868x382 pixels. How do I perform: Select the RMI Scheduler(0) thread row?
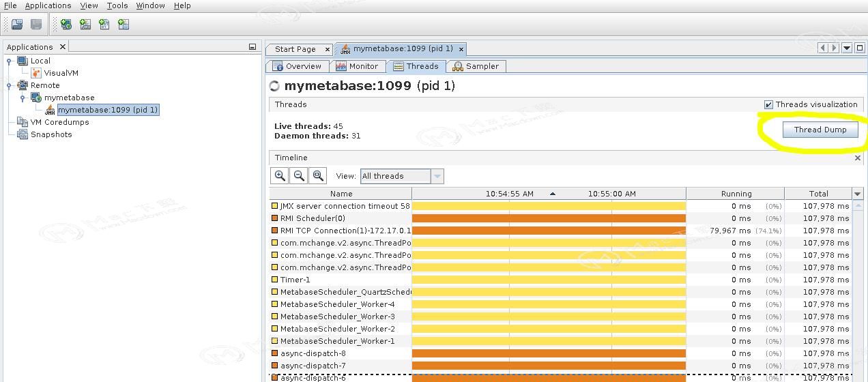561,218
